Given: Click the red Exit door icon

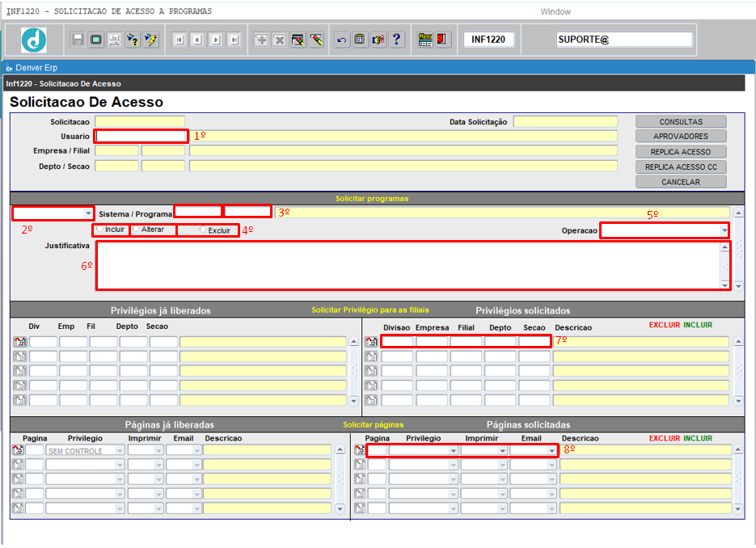Looking at the screenshot, I should [442, 40].
